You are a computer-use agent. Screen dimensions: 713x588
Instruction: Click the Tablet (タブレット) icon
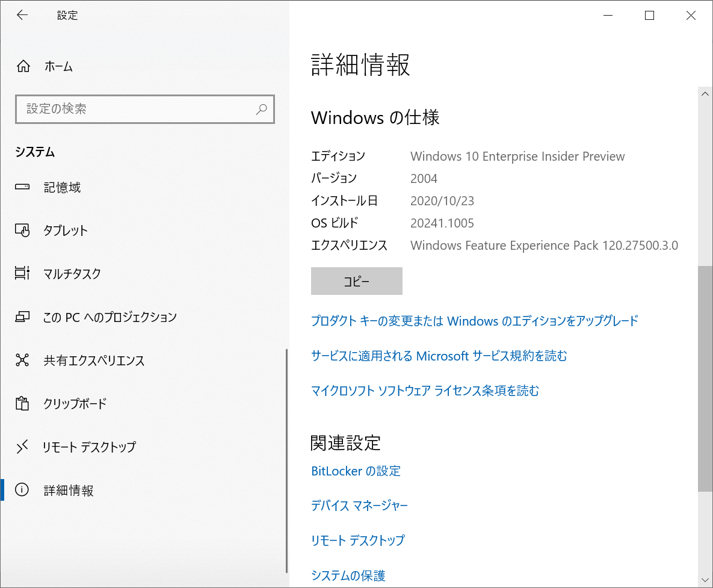(22, 230)
